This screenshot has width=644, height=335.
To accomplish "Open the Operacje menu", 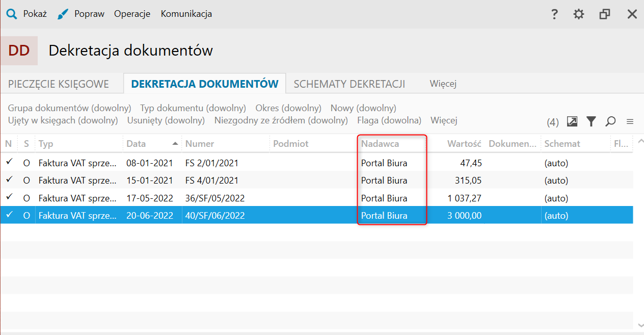I will click(x=132, y=14).
